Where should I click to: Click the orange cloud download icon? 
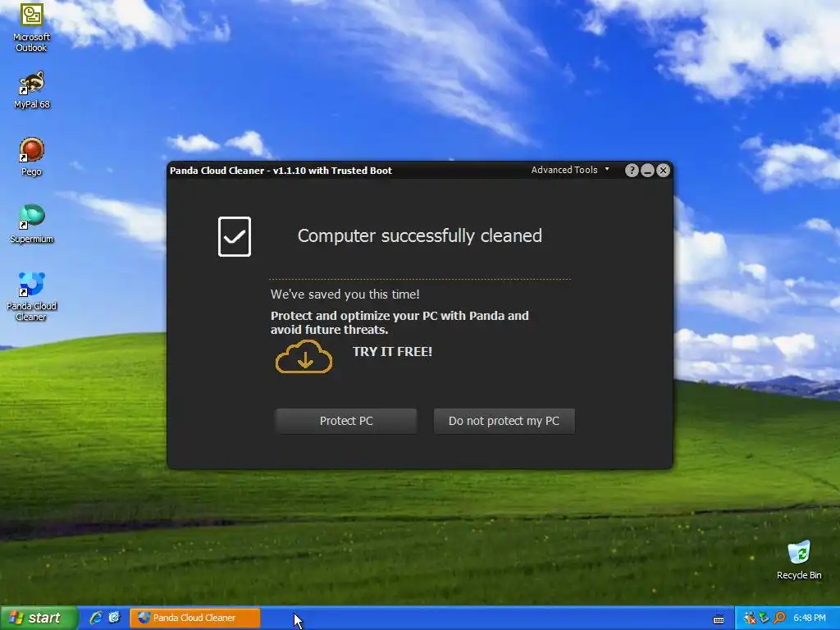click(x=304, y=357)
